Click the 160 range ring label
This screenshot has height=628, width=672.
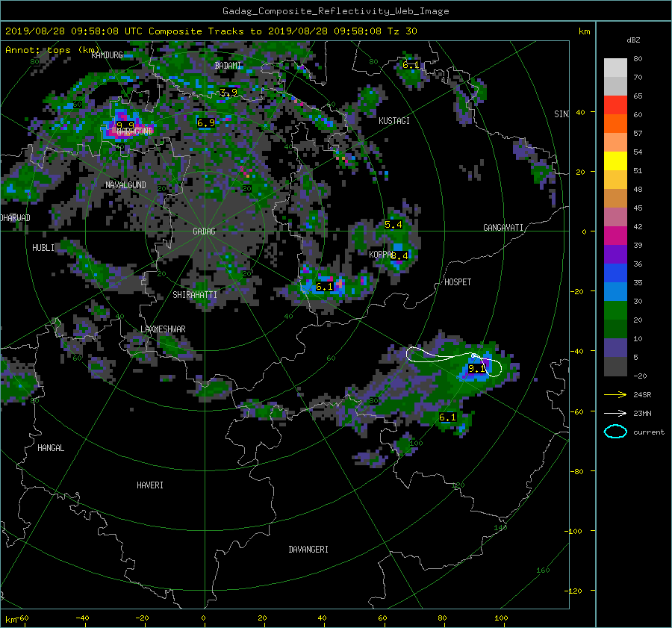coord(543,571)
